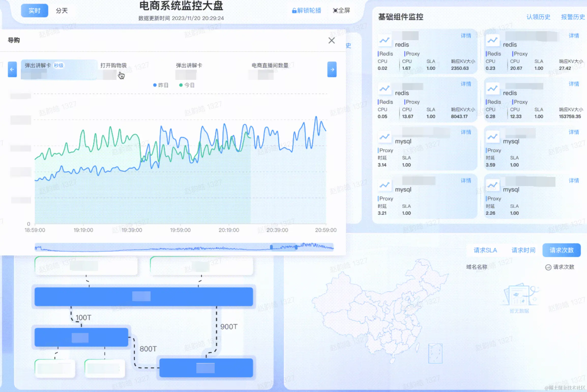Viewport: 587px width, 392px height.
Task: Click the chart time range slider handle
Action: [271, 247]
